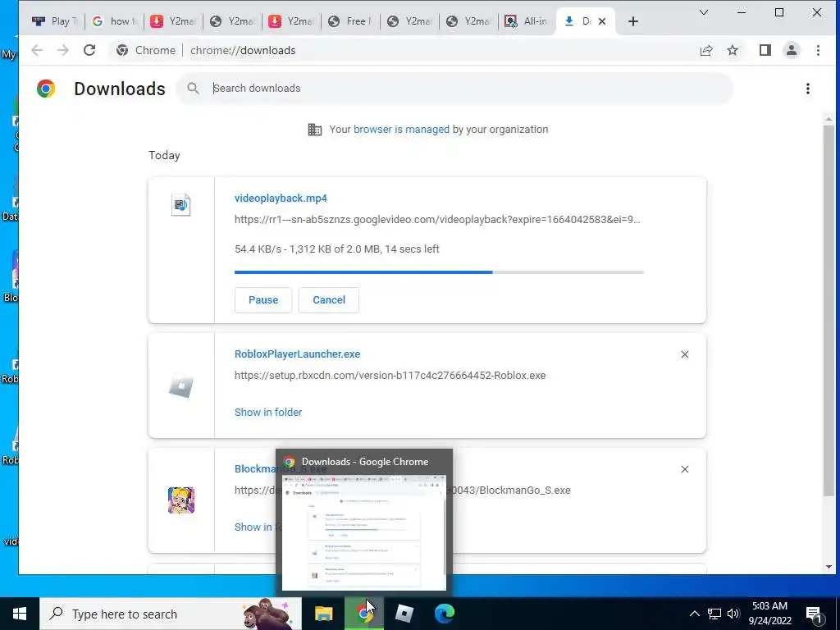The height and width of the screenshot is (630, 840).
Task: Open the videoplayback.mp4 file link
Action: tap(281, 199)
